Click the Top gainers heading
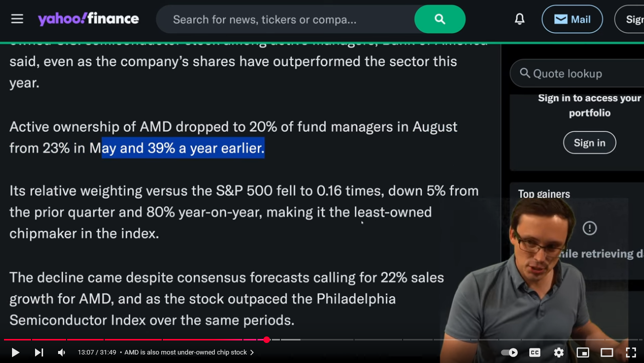This screenshot has width=644, height=363. pyautogui.click(x=544, y=194)
